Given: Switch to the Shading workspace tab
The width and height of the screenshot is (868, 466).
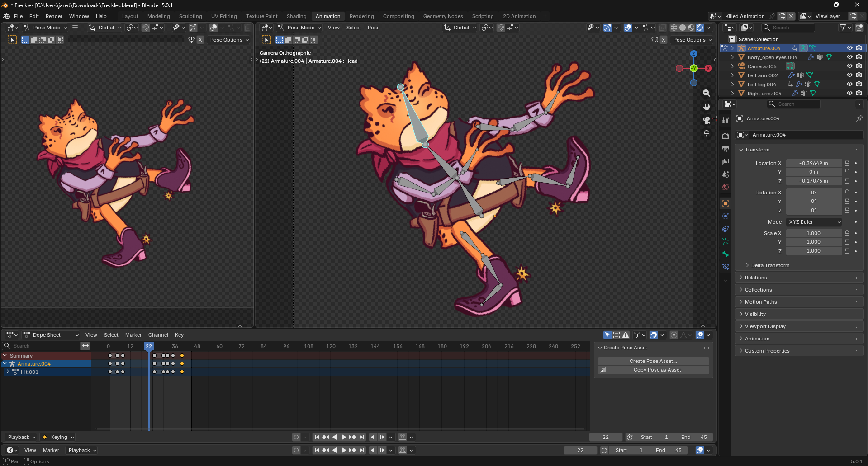Looking at the screenshot, I should pyautogui.click(x=296, y=16).
